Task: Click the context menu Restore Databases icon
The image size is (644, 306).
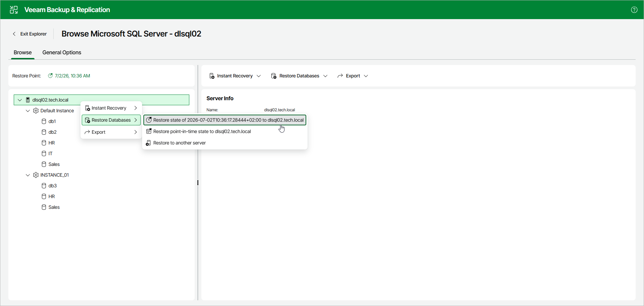Action: tap(87, 120)
